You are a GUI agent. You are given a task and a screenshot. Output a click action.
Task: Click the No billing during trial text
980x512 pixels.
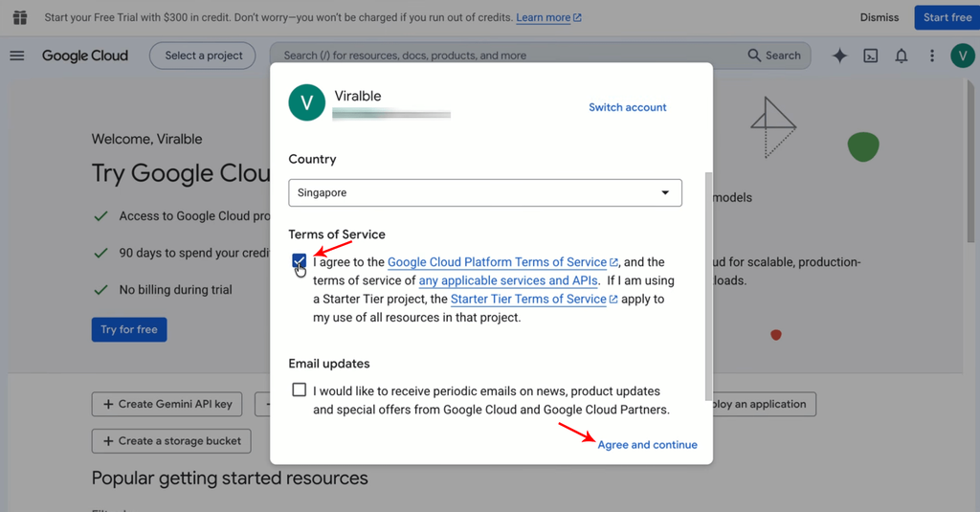click(176, 290)
